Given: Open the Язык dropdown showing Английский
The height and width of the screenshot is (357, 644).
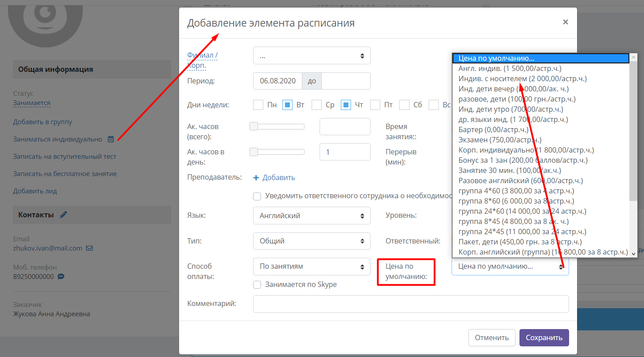Looking at the screenshot, I should click(x=312, y=216).
